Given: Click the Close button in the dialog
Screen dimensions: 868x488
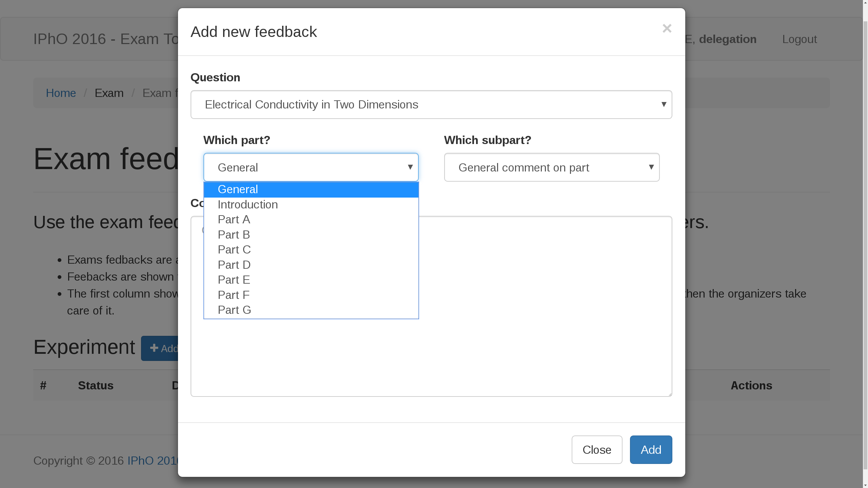Looking at the screenshot, I should [x=596, y=449].
